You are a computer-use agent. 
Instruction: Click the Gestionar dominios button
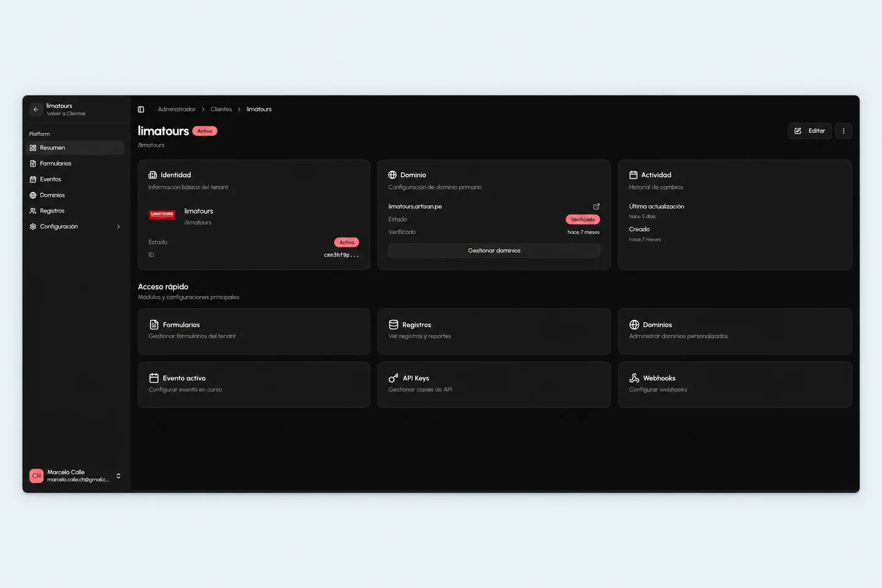pos(494,251)
